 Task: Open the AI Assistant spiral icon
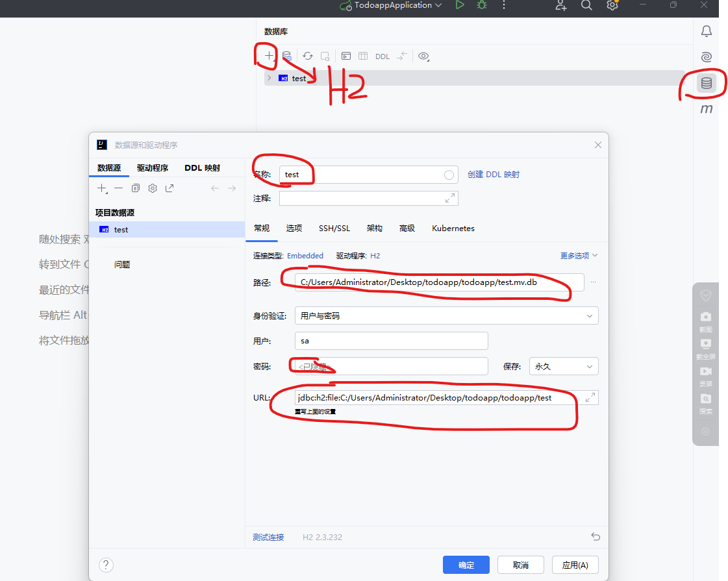point(706,57)
